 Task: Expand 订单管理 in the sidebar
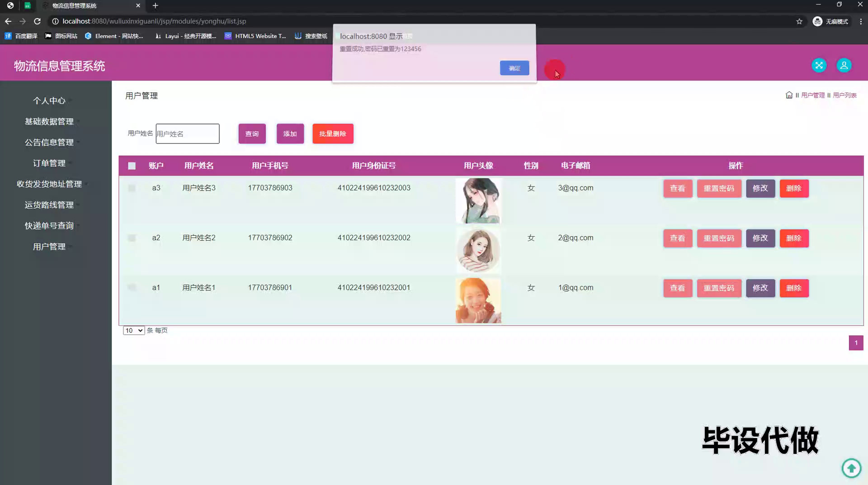coord(49,163)
